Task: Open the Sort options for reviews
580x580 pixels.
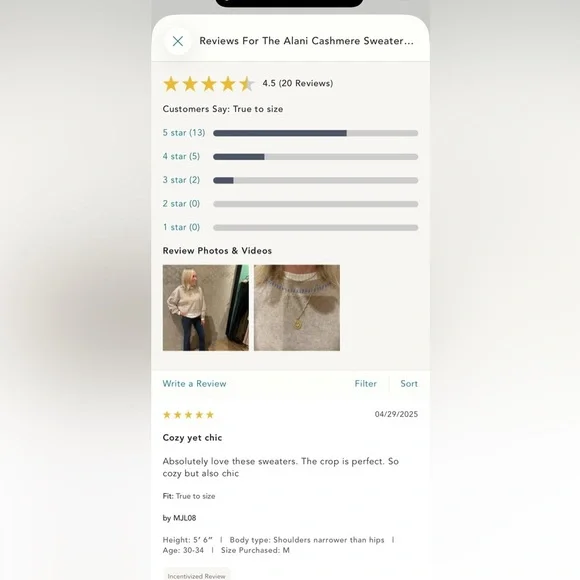Action: 409,384
